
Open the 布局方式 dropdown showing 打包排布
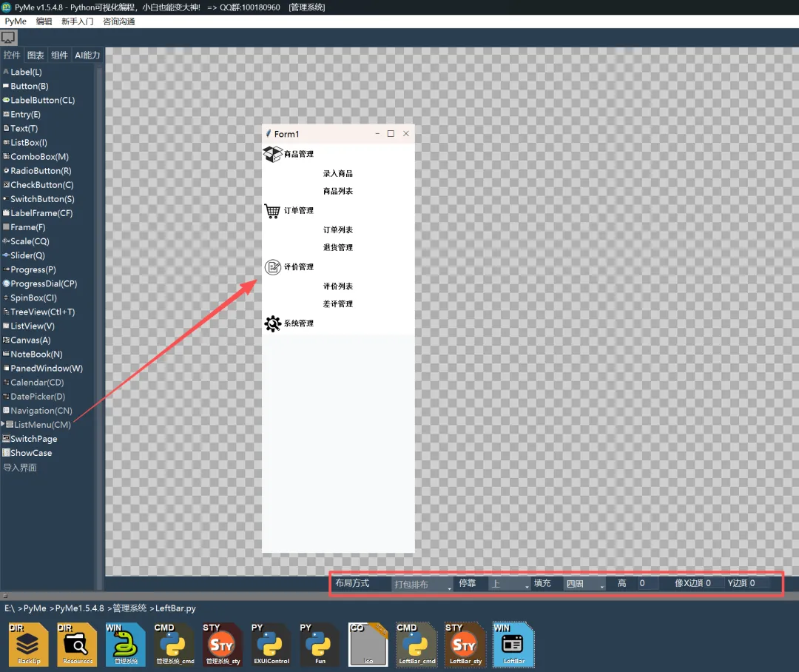tap(422, 585)
